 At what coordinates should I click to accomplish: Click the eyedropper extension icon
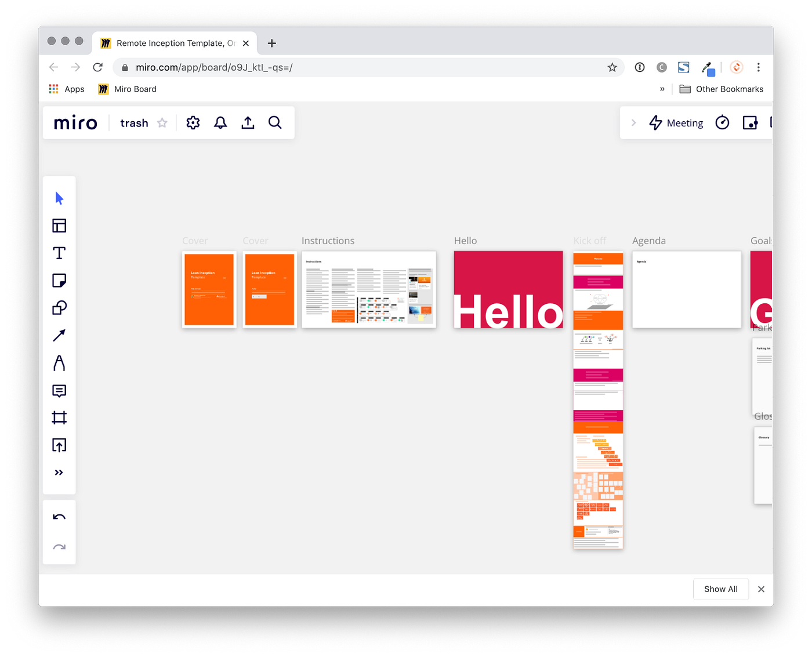click(x=708, y=68)
